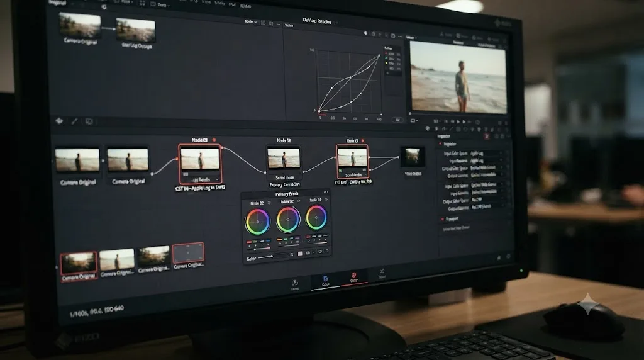Image resolution: width=644 pixels, height=360 pixels.
Task: Open the three-dot menu above the curve editor
Action: 399,36
